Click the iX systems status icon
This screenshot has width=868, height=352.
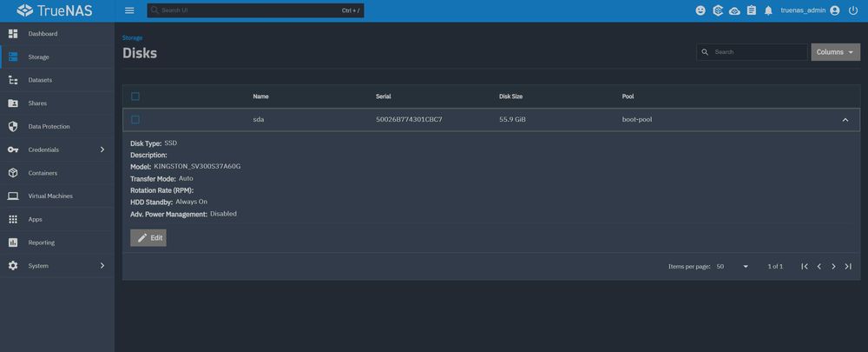coord(718,10)
